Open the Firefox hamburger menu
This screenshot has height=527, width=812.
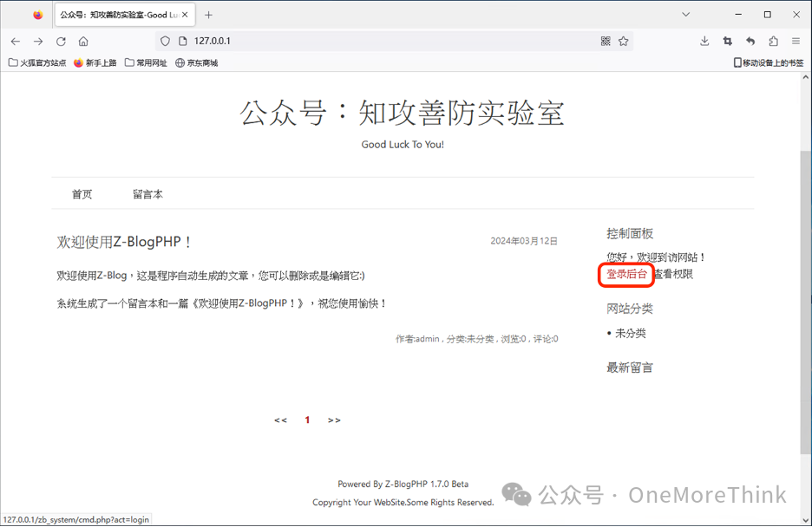point(796,41)
